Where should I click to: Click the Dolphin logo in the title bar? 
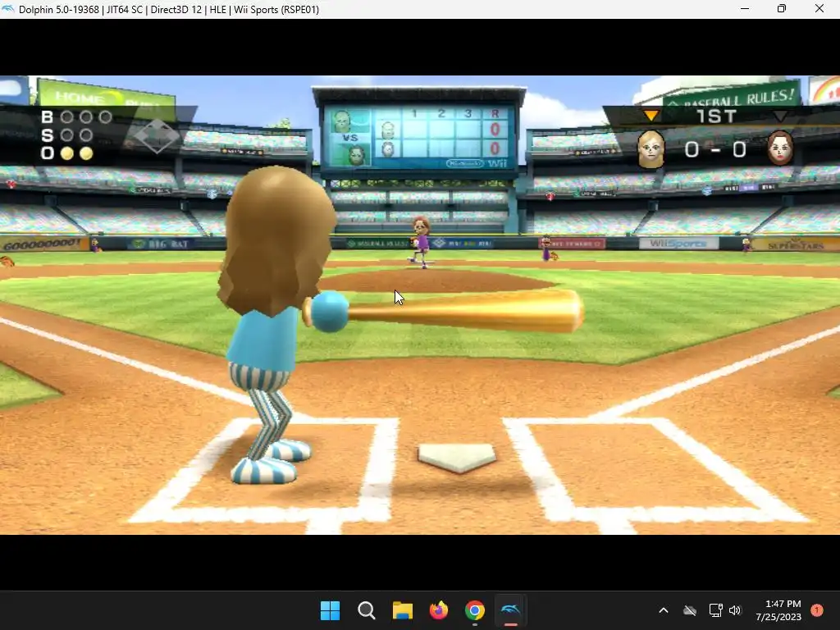[8, 9]
